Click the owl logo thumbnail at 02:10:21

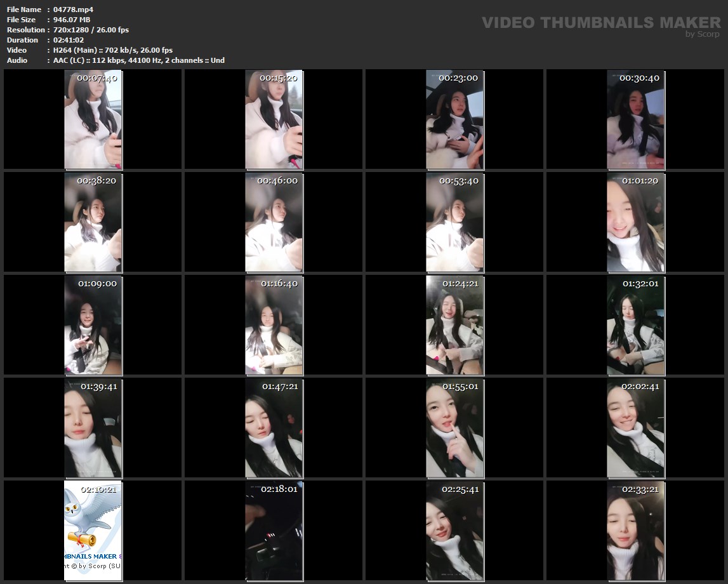point(93,531)
